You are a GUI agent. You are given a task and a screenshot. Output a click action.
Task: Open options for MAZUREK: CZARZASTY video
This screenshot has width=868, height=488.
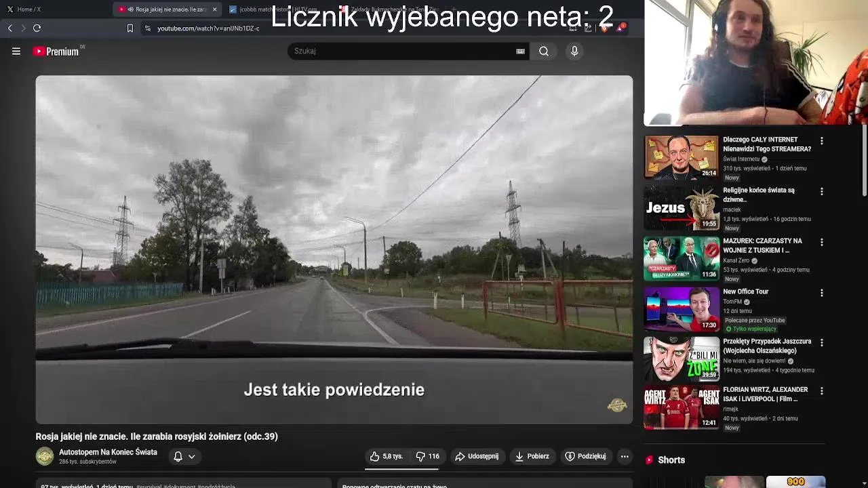point(822,242)
